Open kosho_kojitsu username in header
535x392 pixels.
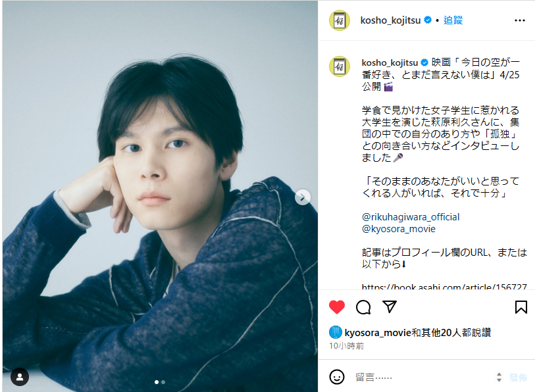390,20
